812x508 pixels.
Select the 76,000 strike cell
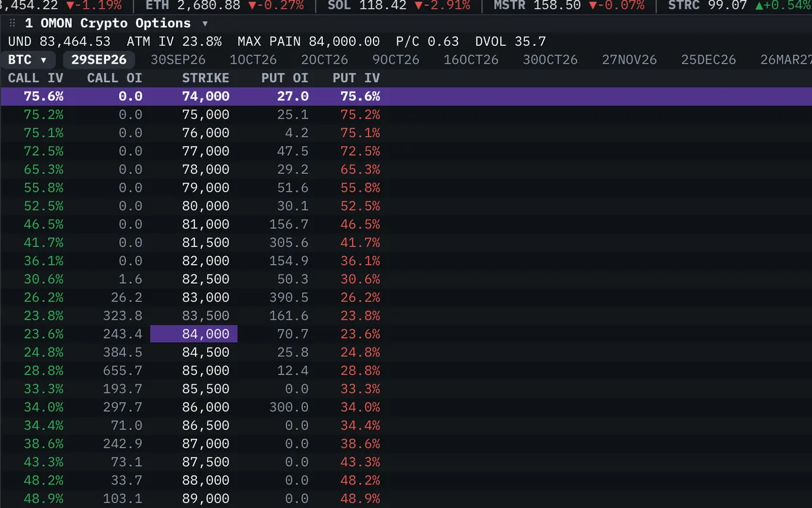pyautogui.click(x=206, y=133)
